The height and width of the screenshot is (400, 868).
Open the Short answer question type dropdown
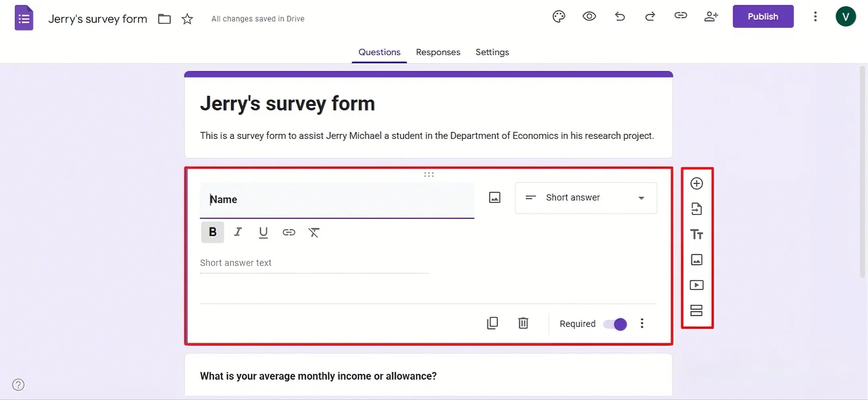[585, 198]
